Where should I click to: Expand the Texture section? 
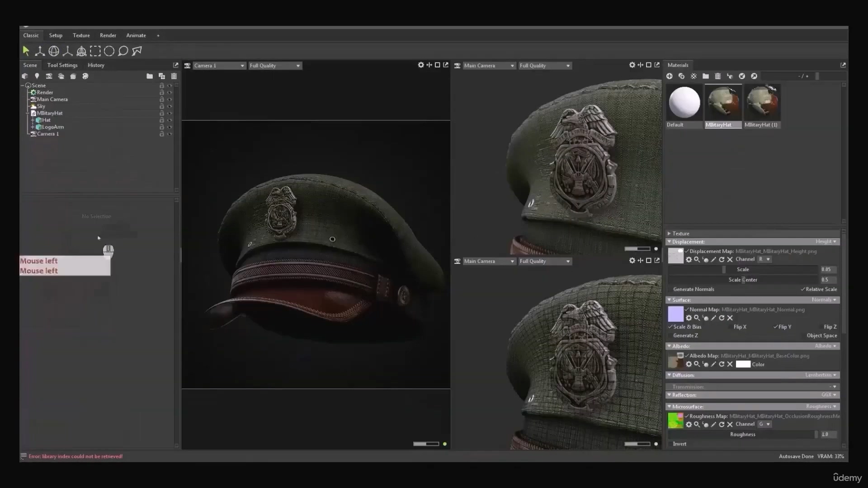click(669, 234)
